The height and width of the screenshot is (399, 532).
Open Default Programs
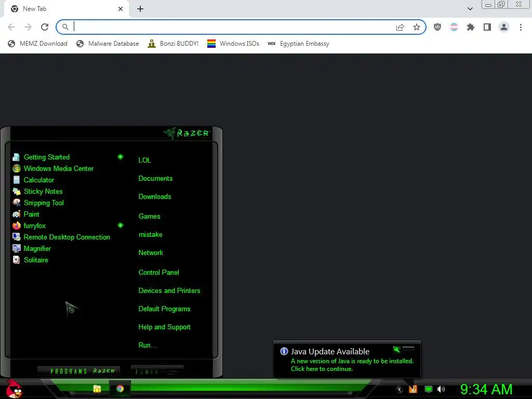[x=164, y=309]
